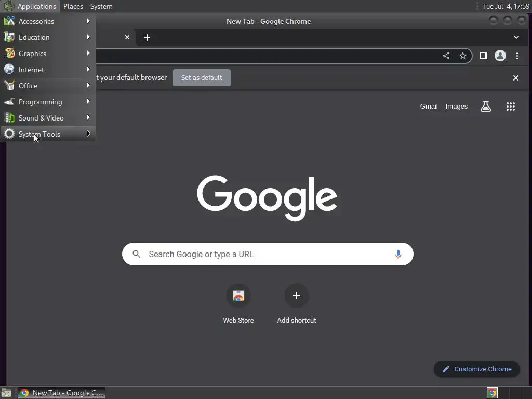Share this page icon in address bar
Screen dimensions: 532x399
pyautogui.click(x=446, y=56)
